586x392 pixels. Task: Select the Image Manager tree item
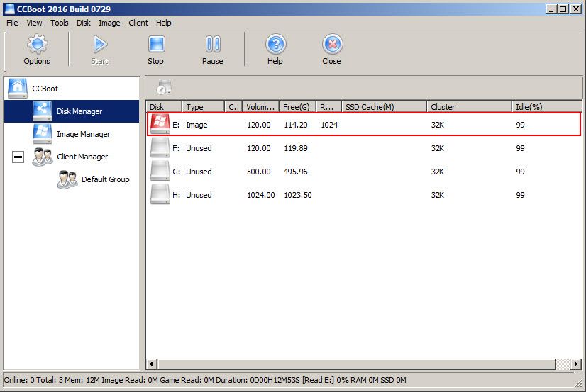point(83,134)
